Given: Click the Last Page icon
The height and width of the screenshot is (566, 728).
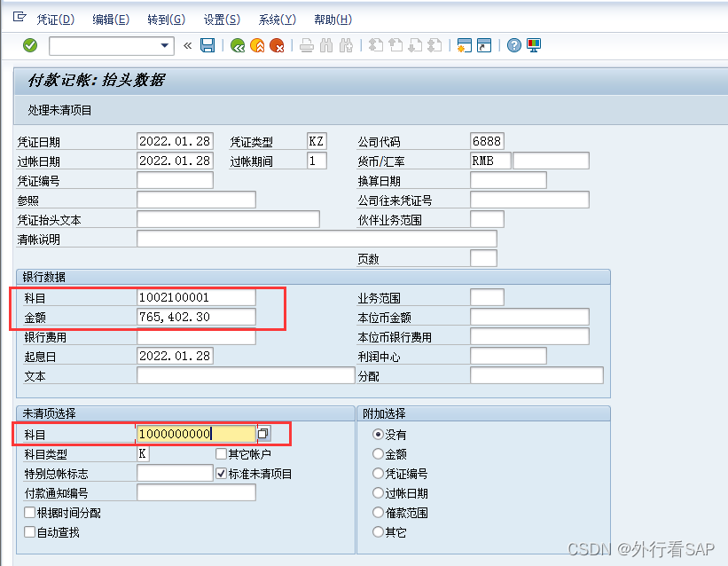Looking at the screenshot, I should [434, 45].
